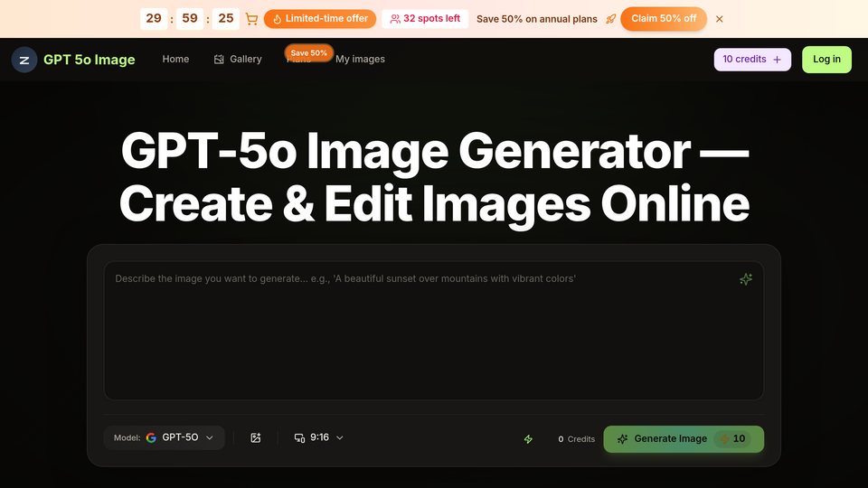Open the GPT-5O model dropdown
Image resolution: width=868 pixels, height=488 pixels.
164,437
